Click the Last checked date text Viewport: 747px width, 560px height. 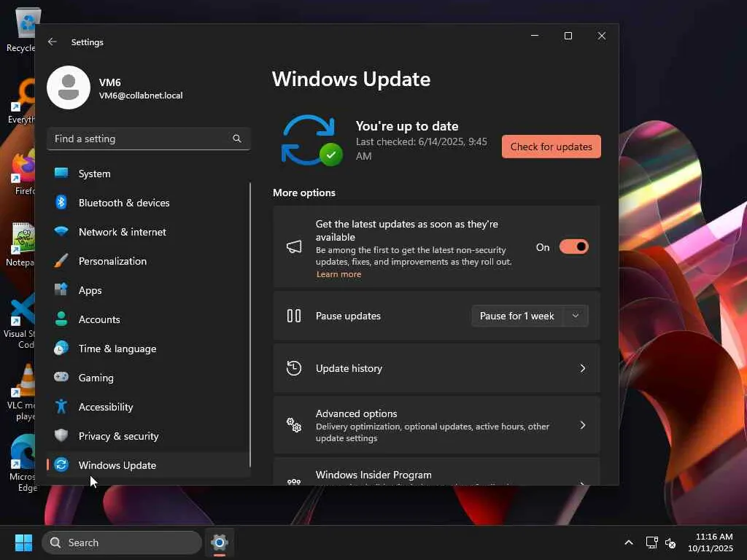coord(421,149)
